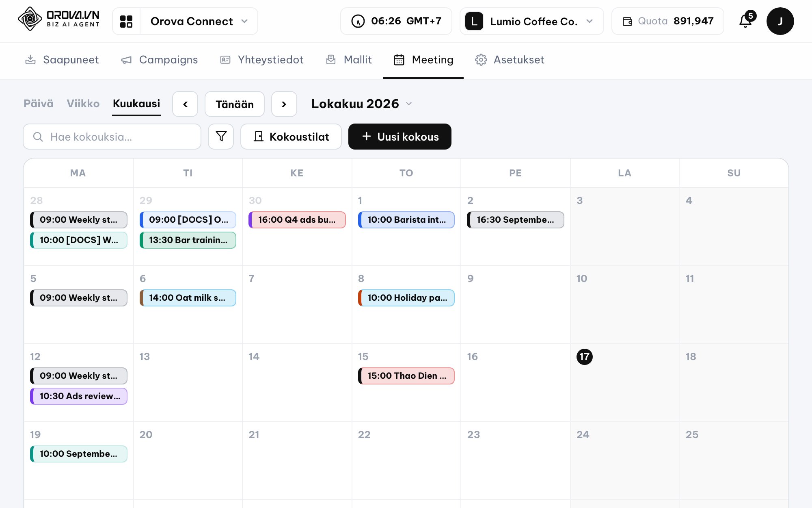Expand the Lumio Coffee Co. workspace selector
The image size is (812, 508).
point(531,21)
